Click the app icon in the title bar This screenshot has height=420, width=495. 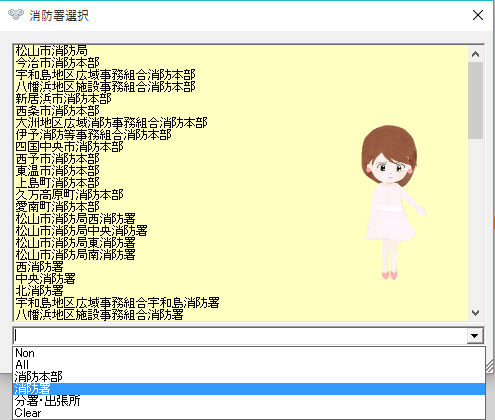pyautogui.click(x=16, y=15)
